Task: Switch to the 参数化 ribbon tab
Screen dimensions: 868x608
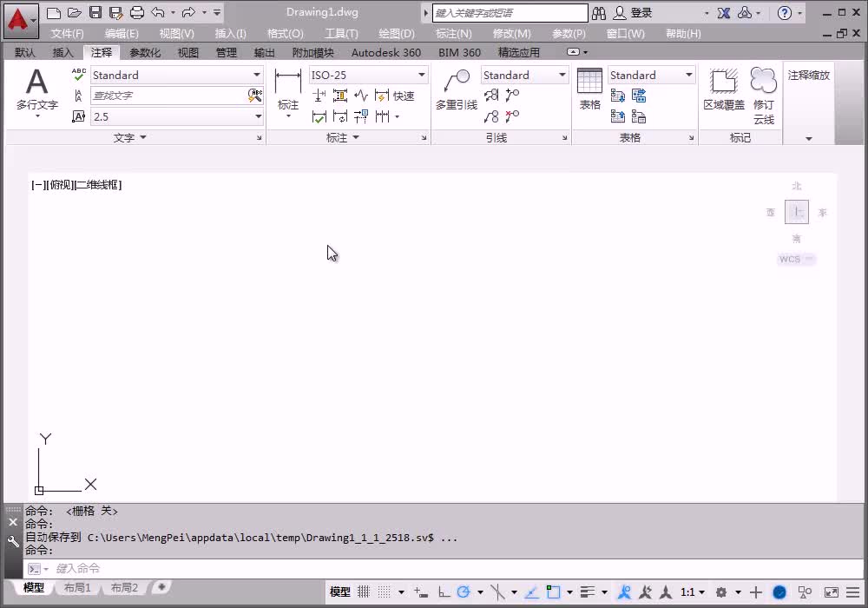Action: point(144,53)
